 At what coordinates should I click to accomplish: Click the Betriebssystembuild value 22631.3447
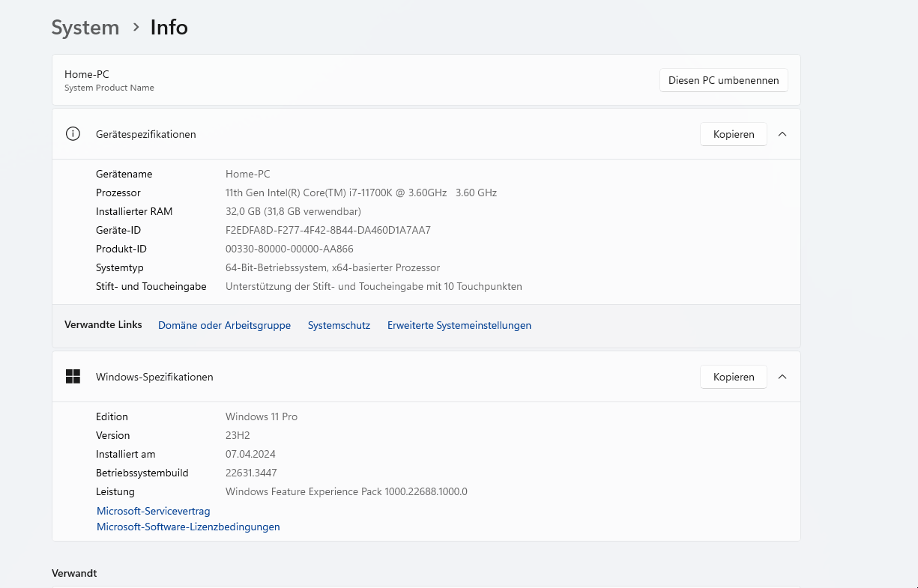pyautogui.click(x=251, y=473)
